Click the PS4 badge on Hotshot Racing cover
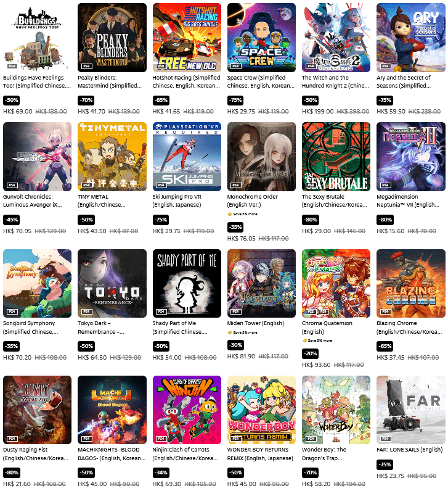 pyautogui.click(x=161, y=66)
